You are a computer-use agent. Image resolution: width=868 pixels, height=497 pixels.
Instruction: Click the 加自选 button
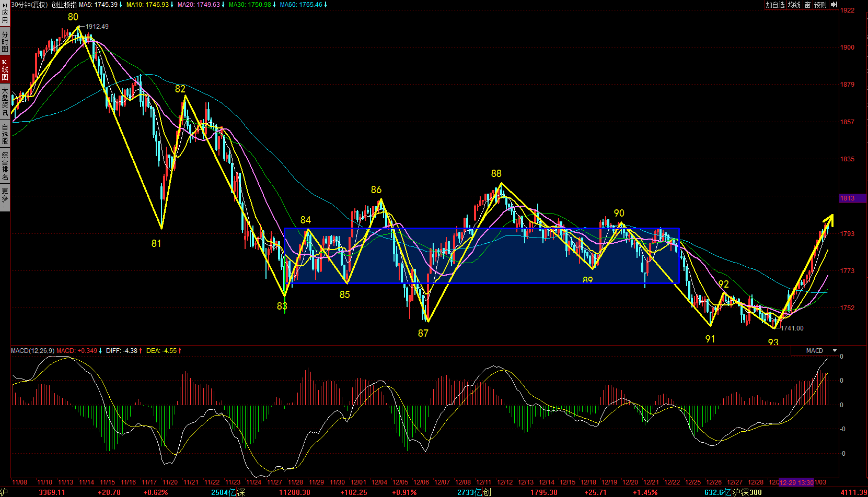776,5
